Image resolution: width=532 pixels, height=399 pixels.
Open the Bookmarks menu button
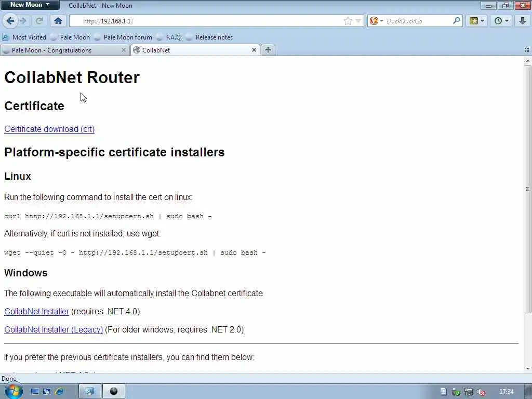coord(477,21)
